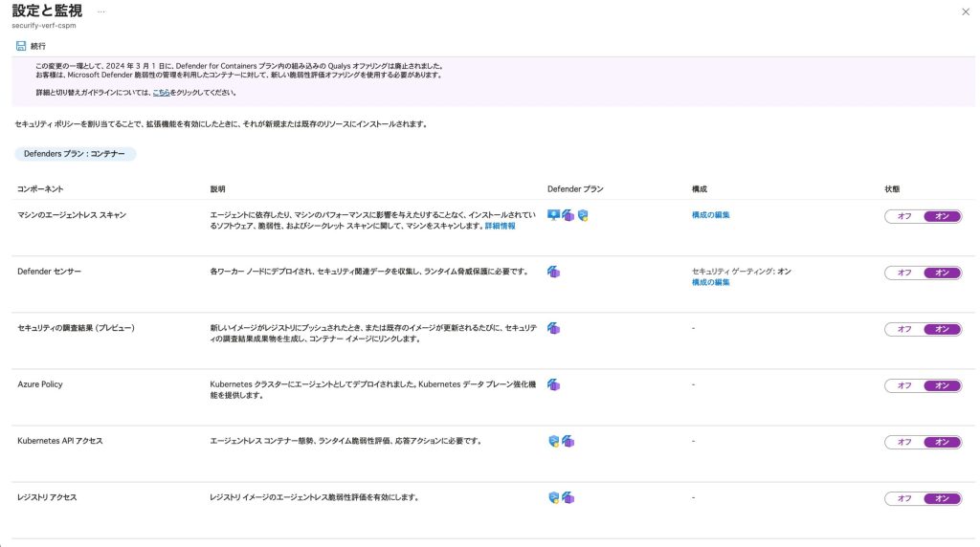980x547 pixels.
Task: Click the save icon next to 続行
Action: pos(20,46)
